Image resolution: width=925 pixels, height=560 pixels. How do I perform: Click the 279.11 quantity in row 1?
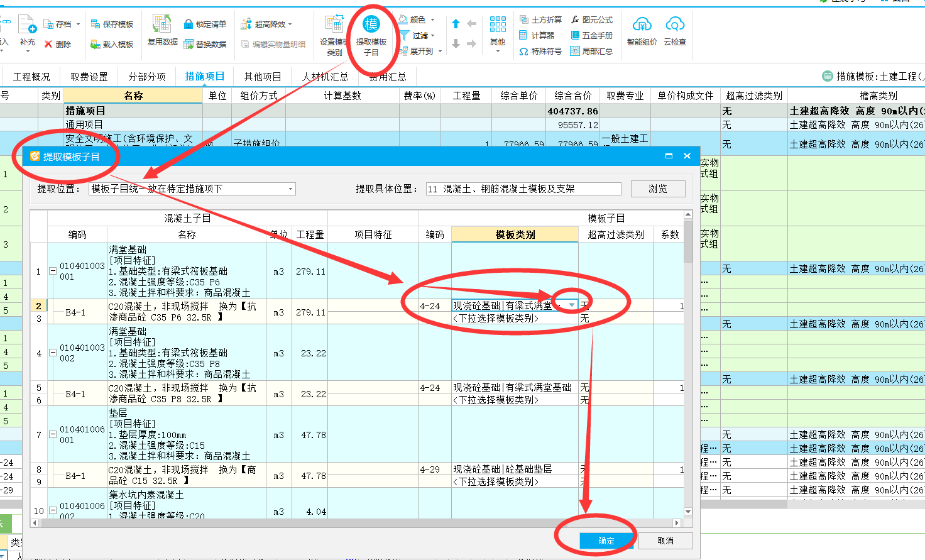click(310, 272)
